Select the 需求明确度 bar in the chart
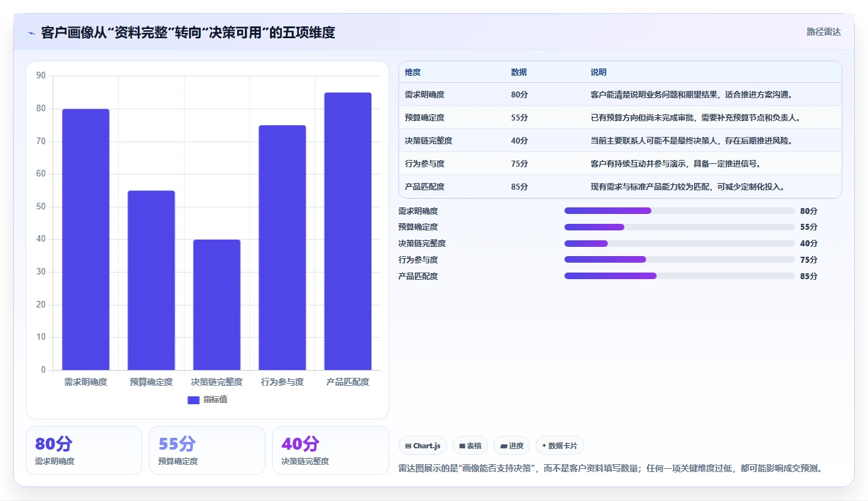The width and height of the screenshot is (868, 501). (86, 240)
